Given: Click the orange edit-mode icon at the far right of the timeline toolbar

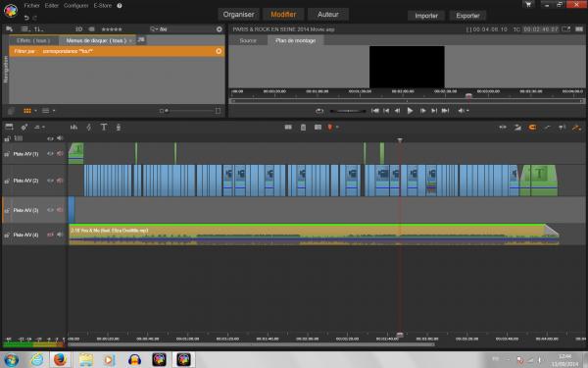Looking at the screenshot, I should (576, 128).
